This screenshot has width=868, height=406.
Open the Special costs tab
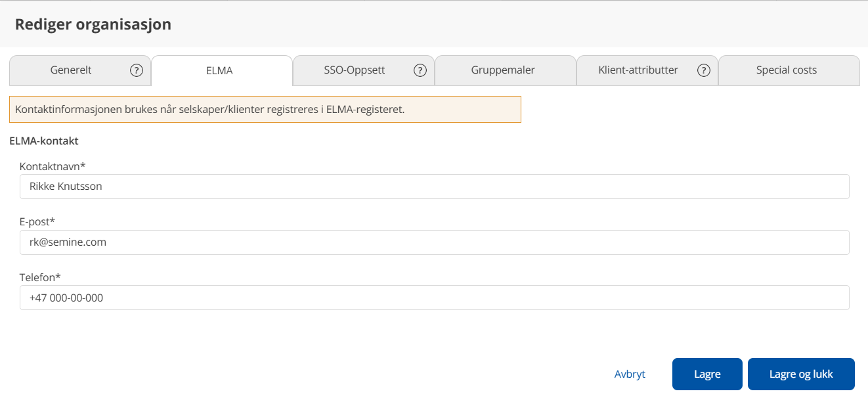[x=786, y=70]
